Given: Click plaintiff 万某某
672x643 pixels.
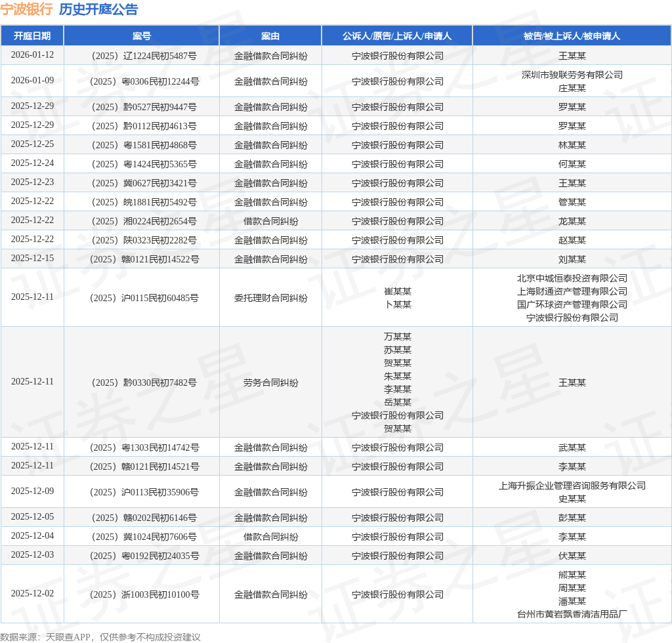Looking at the screenshot, I should pos(397,337).
